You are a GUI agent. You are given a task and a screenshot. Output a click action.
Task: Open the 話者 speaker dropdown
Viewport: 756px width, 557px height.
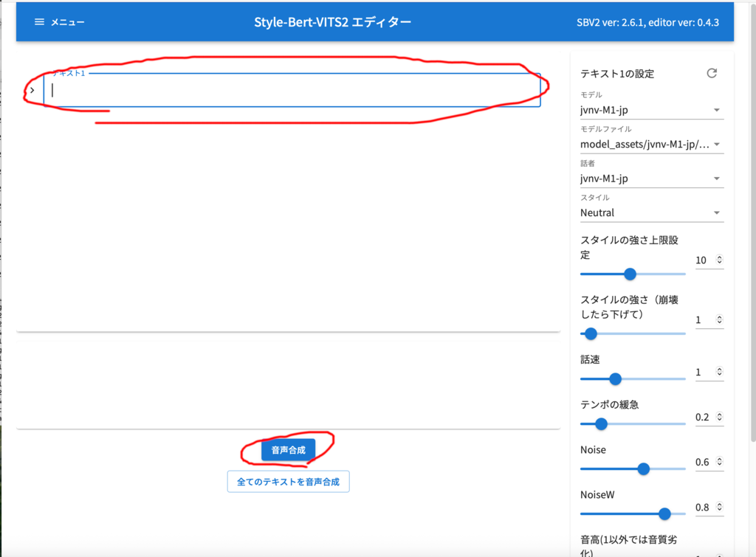click(652, 179)
